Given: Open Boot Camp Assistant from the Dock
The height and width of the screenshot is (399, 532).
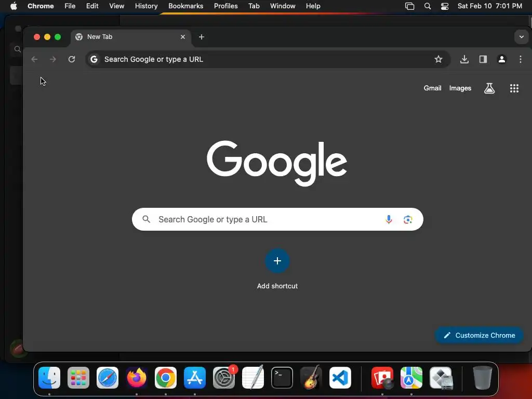Looking at the screenshot, I should point(441,378).
